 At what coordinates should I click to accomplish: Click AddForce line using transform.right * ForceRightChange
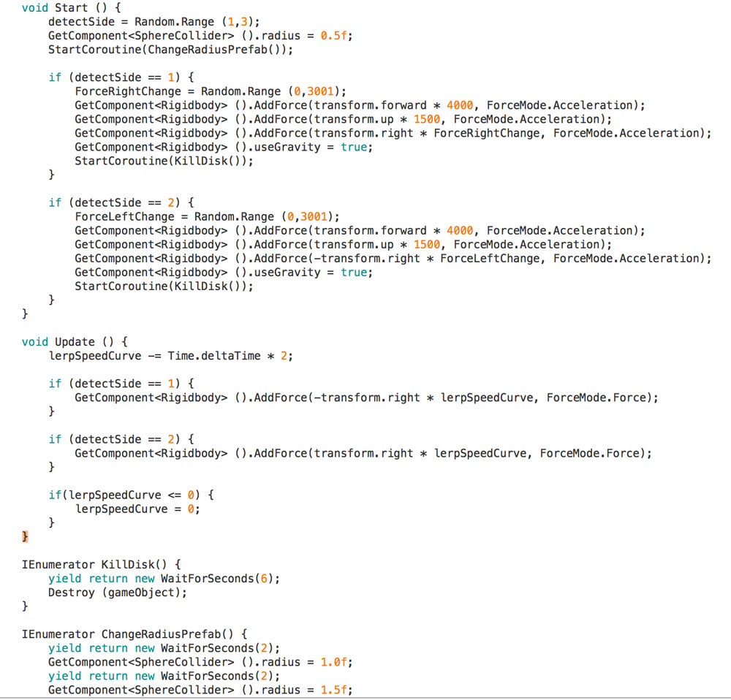pyautogui.click(x=393, y=133)
